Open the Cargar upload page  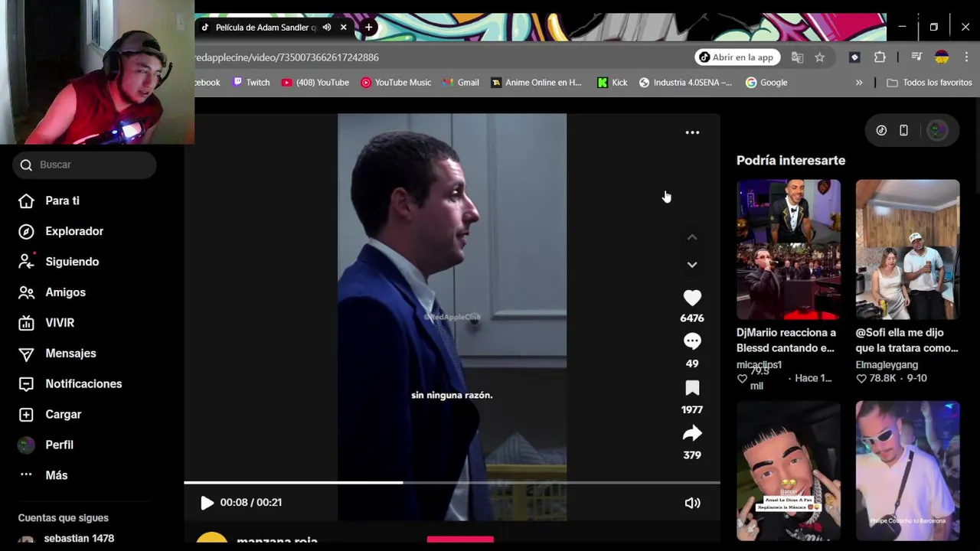tap(63, 414)
